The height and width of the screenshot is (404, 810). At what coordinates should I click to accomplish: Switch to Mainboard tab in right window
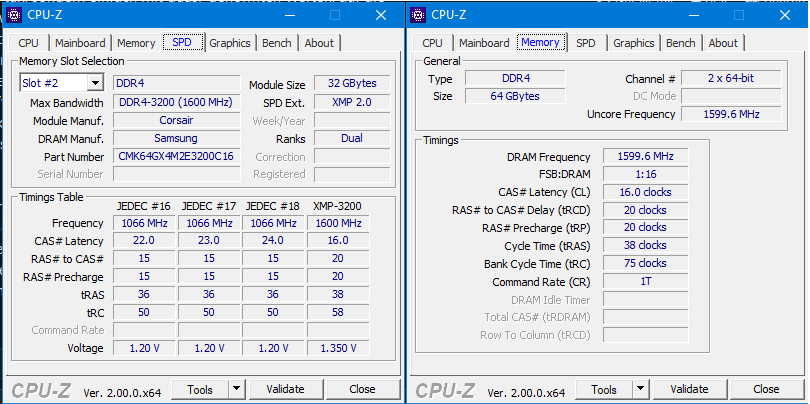(x=484, y=43)
